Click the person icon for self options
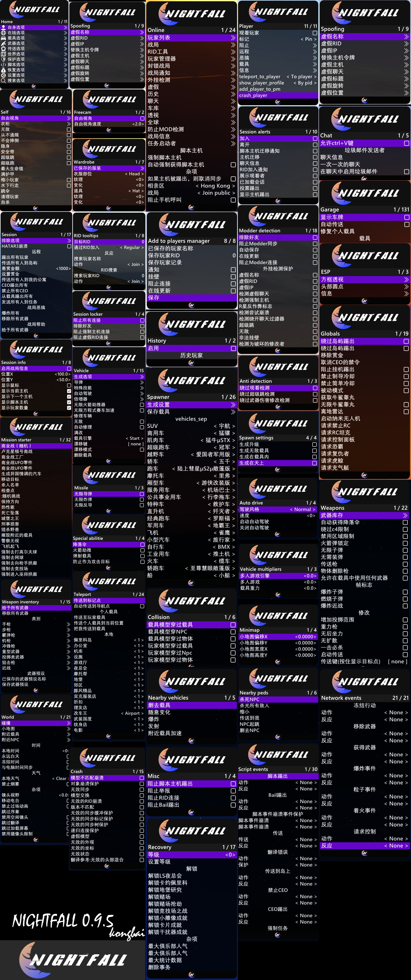 point(4,27)
